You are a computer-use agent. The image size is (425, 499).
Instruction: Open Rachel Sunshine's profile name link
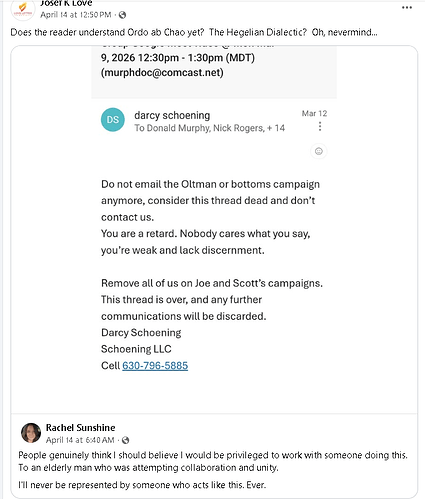(80, 428)
